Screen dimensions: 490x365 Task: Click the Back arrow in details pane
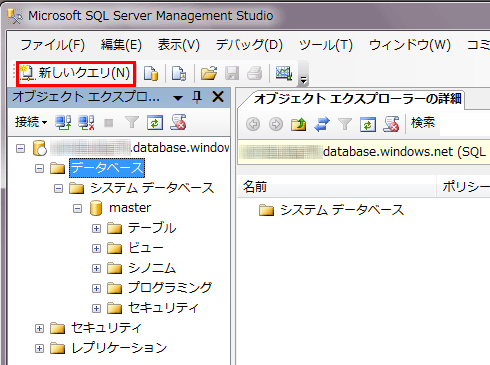[253, 124]
